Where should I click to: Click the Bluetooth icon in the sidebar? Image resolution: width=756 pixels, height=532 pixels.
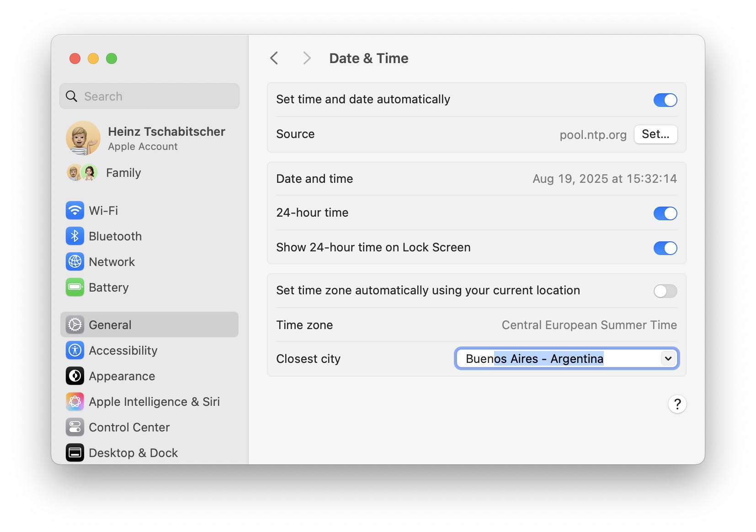[x=75, y=236]
